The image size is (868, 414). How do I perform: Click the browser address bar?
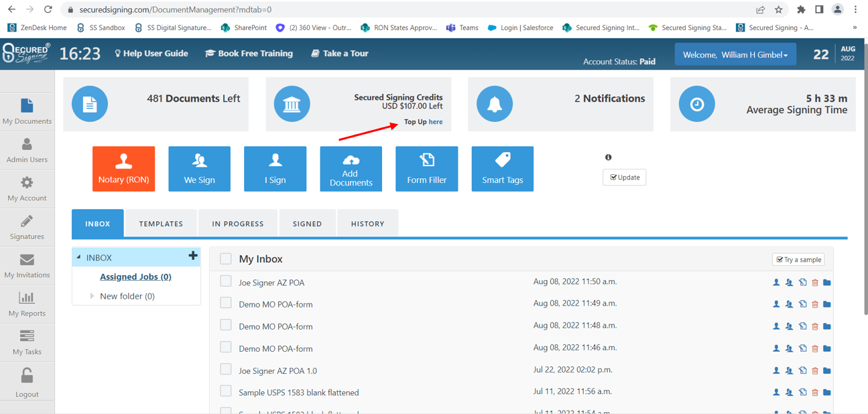click(x=409, y=9)
